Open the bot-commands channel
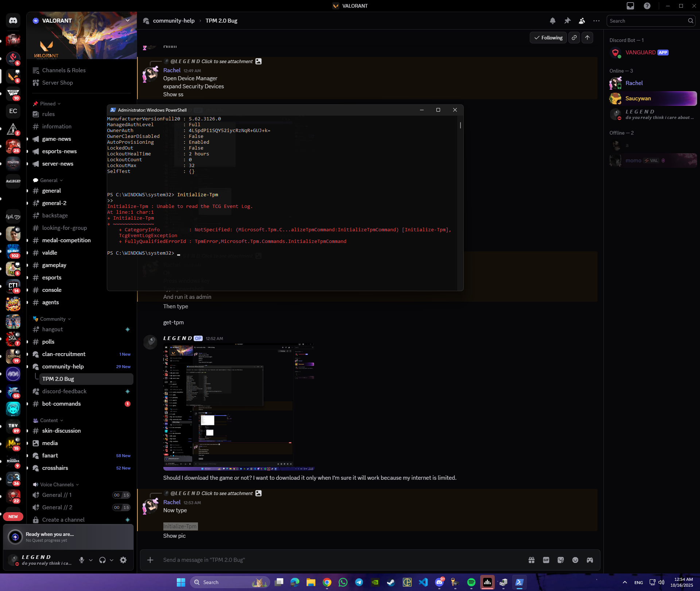This screenshot has width=700, height=591. [x=61, y=404]
